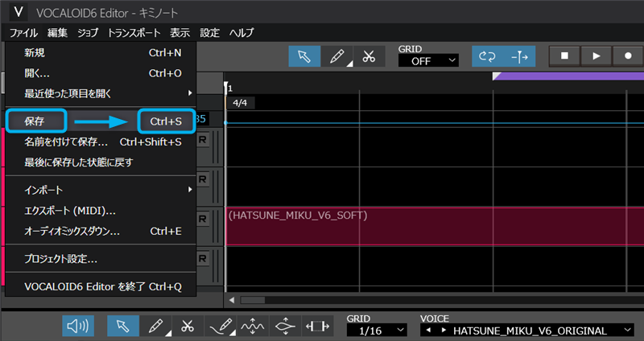Click the measure 1 marker on the ruler
Screen dimensions: 644x341
[230, 88]
